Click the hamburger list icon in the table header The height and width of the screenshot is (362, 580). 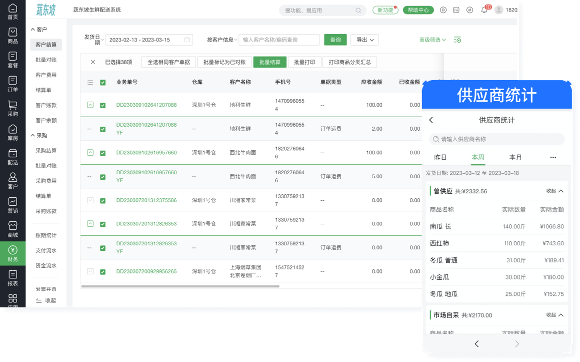(90, 82)
